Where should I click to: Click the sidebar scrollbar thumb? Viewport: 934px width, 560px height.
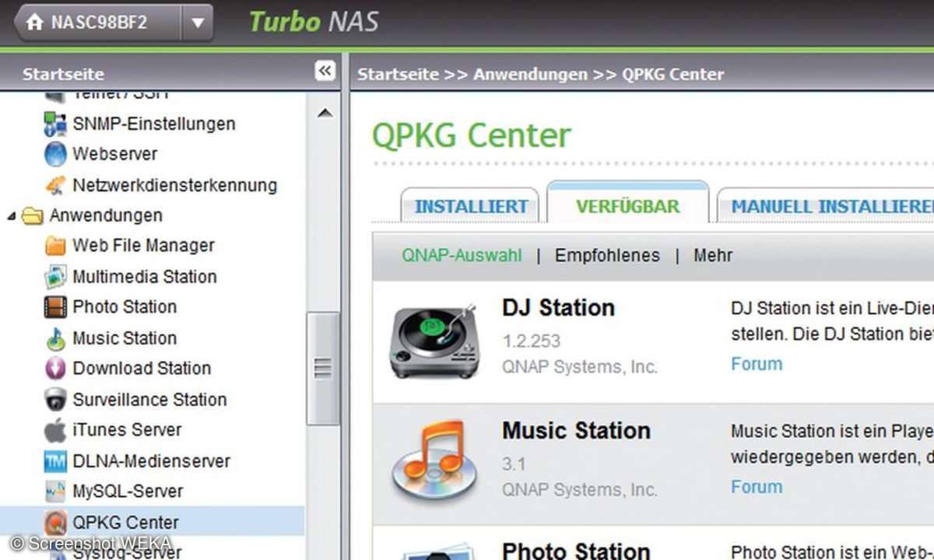[x=323, y=369]
